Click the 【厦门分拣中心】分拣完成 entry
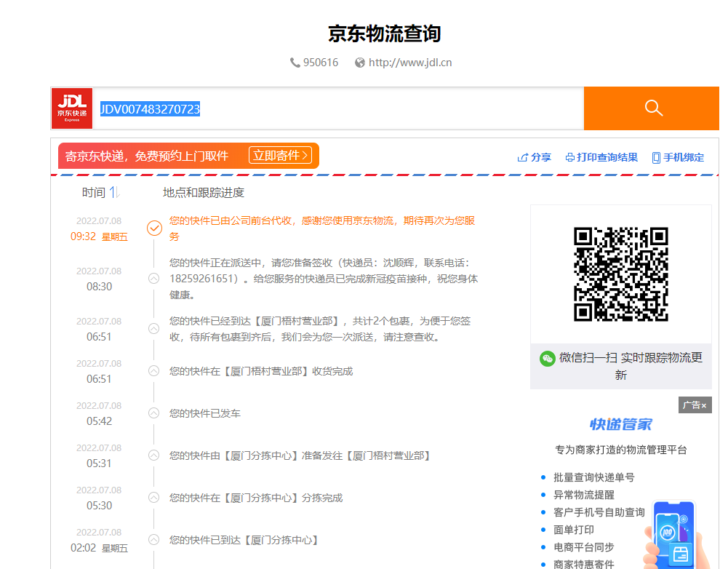The width and height of the screenshot is (728, 569). click(x=256, y=498)
